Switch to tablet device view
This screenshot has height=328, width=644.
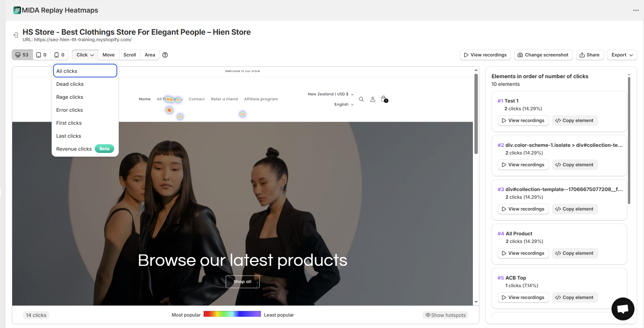pos(41,55)
